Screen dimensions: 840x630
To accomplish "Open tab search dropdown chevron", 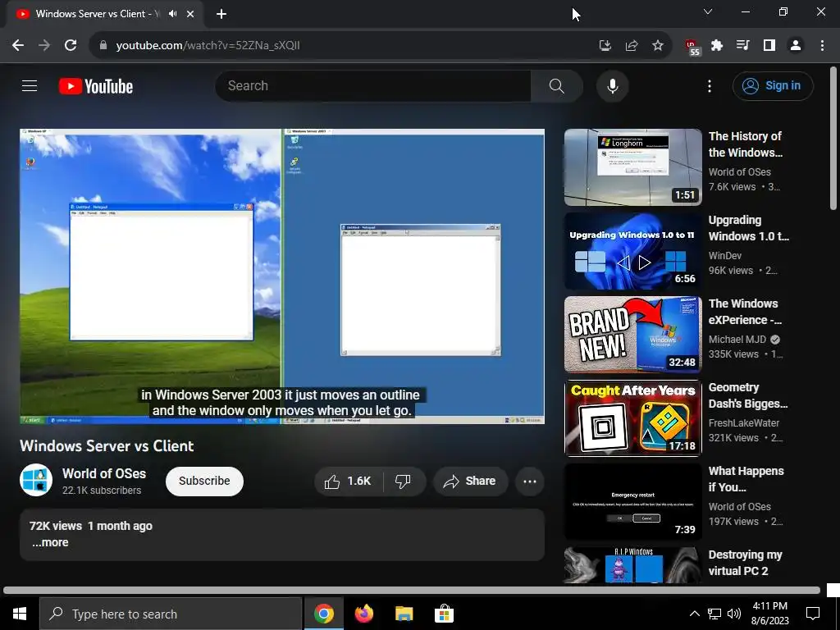I will pyautogui.click(x=708, y=11).
